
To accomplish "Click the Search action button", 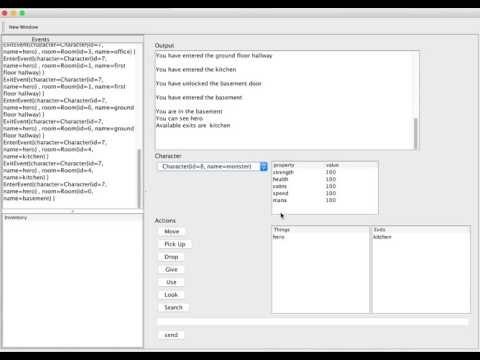I will click(173, 307).
